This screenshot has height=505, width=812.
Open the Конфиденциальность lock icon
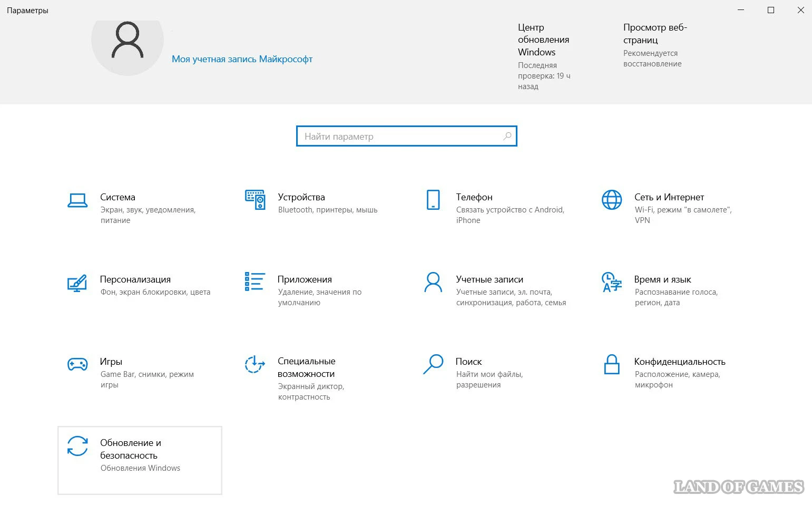pos(611,364)
